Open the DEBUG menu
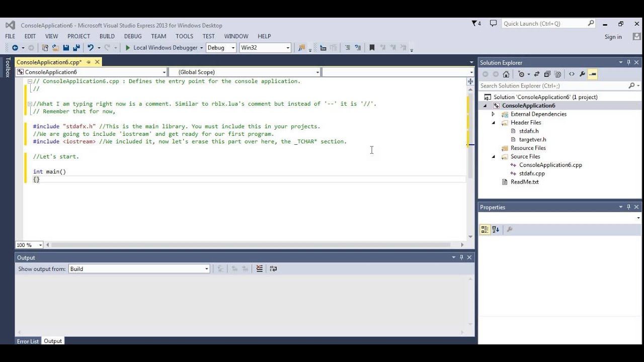The height and width of the screenshot is (362, 644). pyautogui.click(x=133, y=36)
